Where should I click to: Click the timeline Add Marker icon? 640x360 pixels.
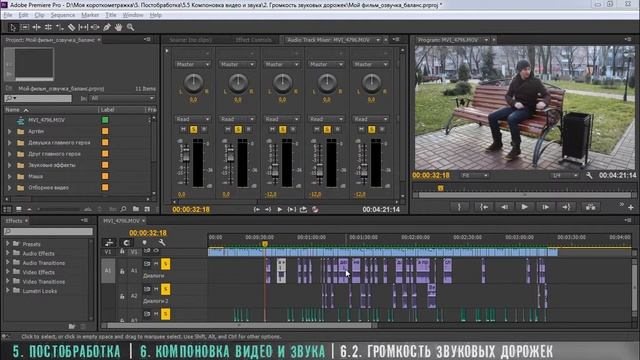144,242
